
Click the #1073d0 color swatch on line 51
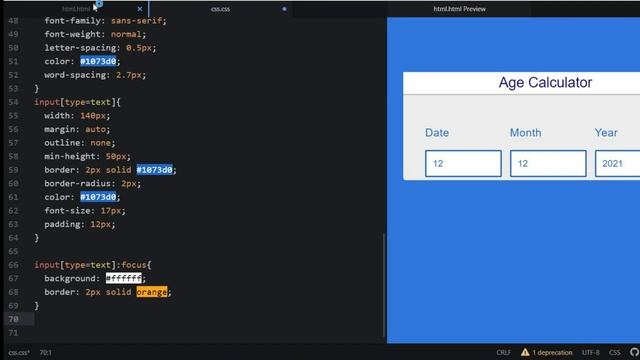(98, 61)
